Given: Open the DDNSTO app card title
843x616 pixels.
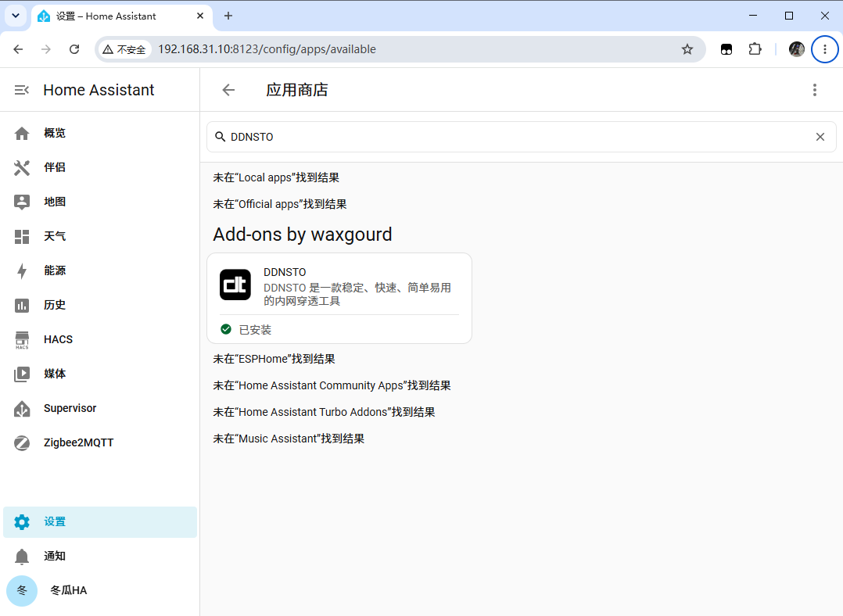Looking at the screenshot, I should (285, 273).
